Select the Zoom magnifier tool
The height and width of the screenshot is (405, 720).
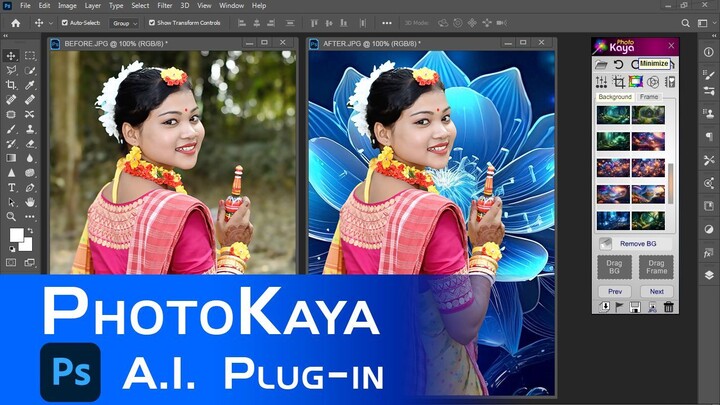pos(11,217)
